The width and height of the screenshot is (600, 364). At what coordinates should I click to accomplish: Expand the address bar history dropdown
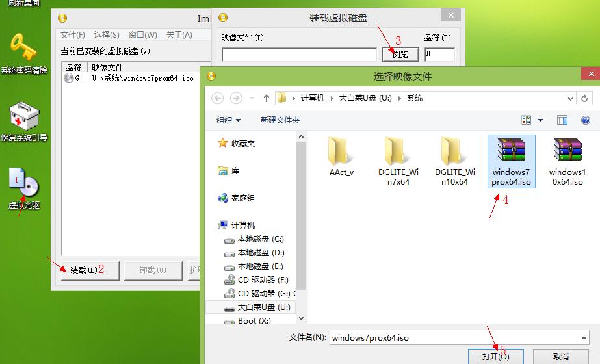click(x=570, y=99)
